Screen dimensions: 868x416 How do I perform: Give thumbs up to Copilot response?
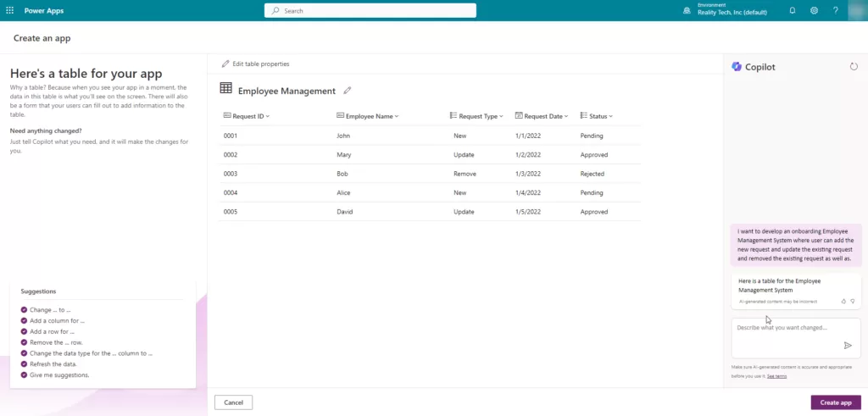[x=843, y=301]
